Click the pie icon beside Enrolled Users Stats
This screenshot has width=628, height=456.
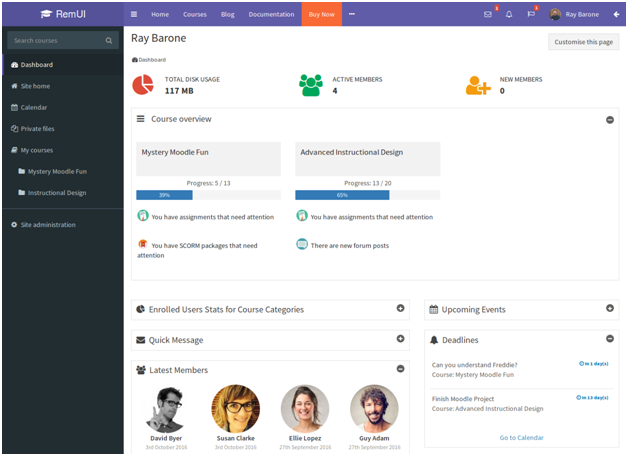click(x=141, y=309)
